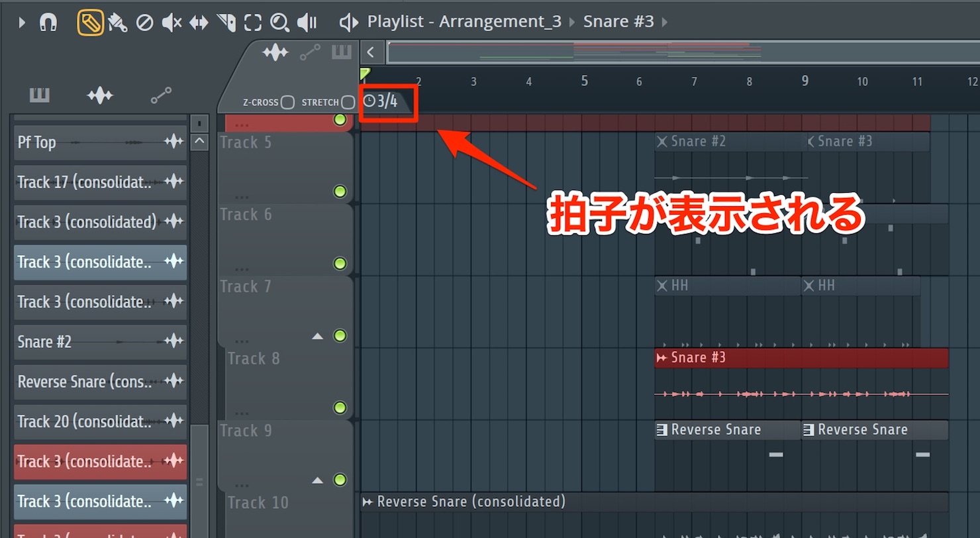Screen dimensions: 980x538
Task: Click the green playback position marker
Action: pos(366,73)
